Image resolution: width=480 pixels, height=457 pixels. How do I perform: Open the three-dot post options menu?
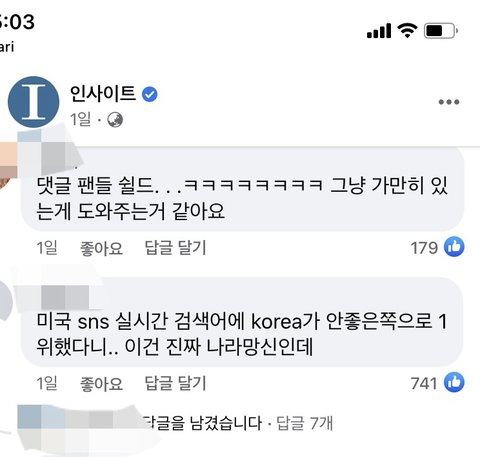(x=449, y=102)
